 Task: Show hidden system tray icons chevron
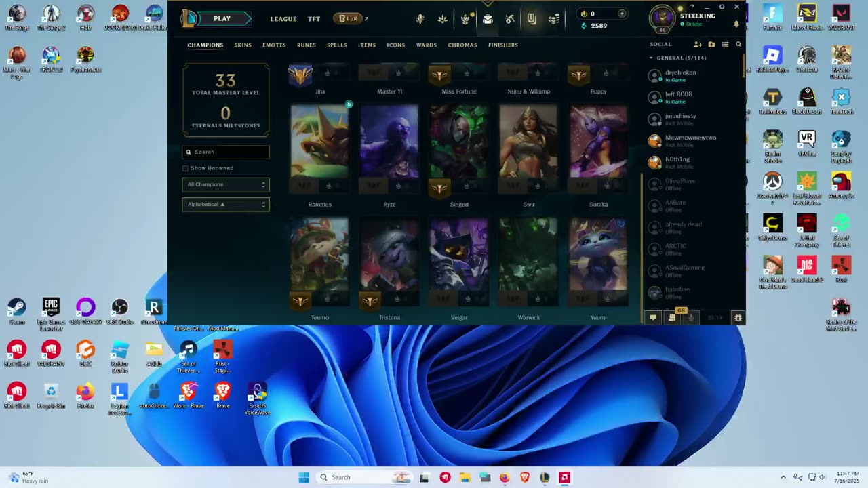click(783, 477)
